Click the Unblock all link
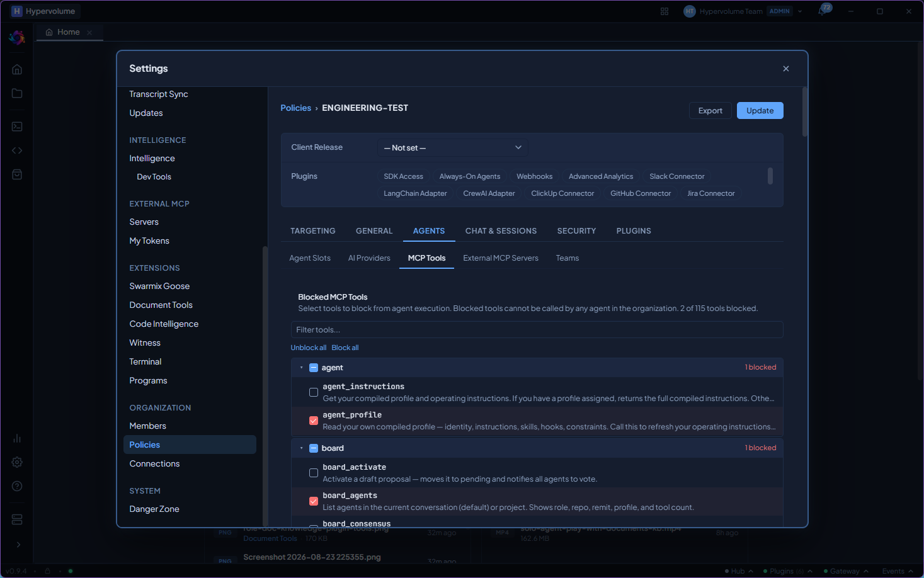Image resolution: width=924 pixels, height=578 pixels. (x=309, y=348)
